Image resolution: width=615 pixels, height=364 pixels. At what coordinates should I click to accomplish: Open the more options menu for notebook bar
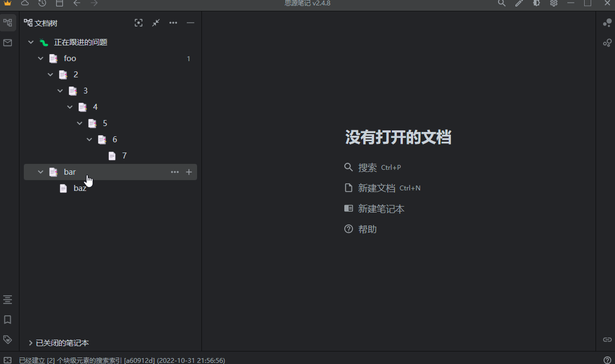coord(174,171)
